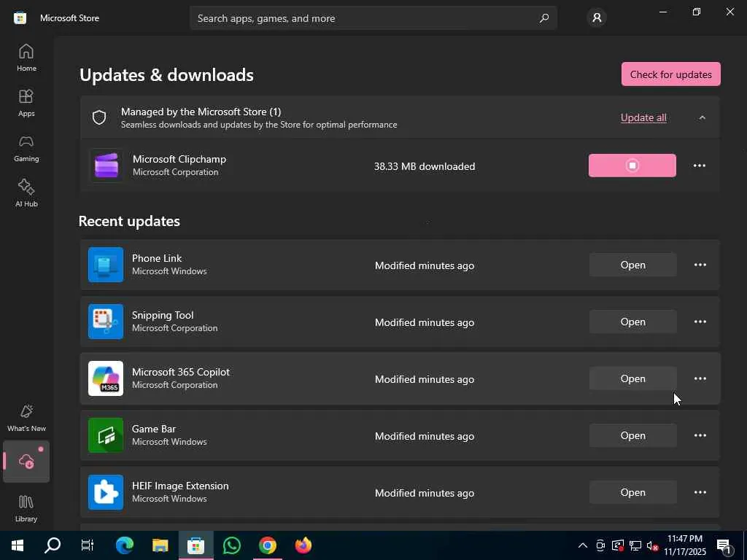Screen dimensions: 747x560
Task: Open more options for Phone Link
Action: tap(700, 265)
